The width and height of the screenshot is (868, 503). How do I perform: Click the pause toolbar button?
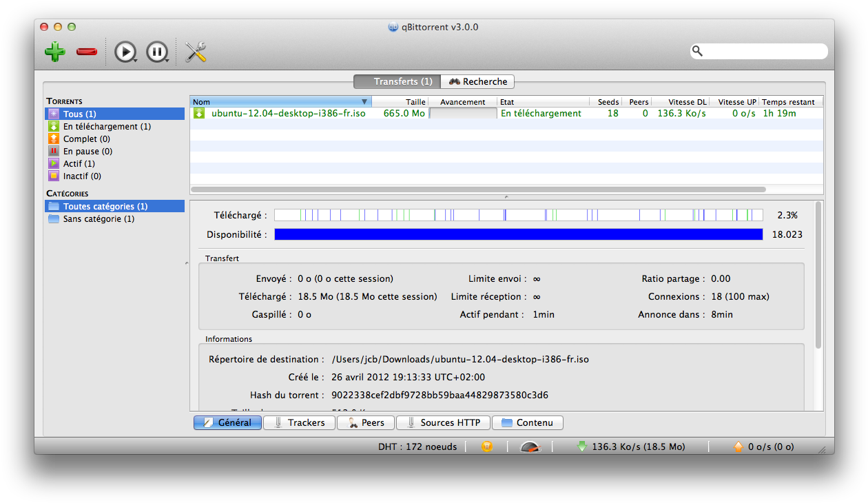click(x=157, y=52)
